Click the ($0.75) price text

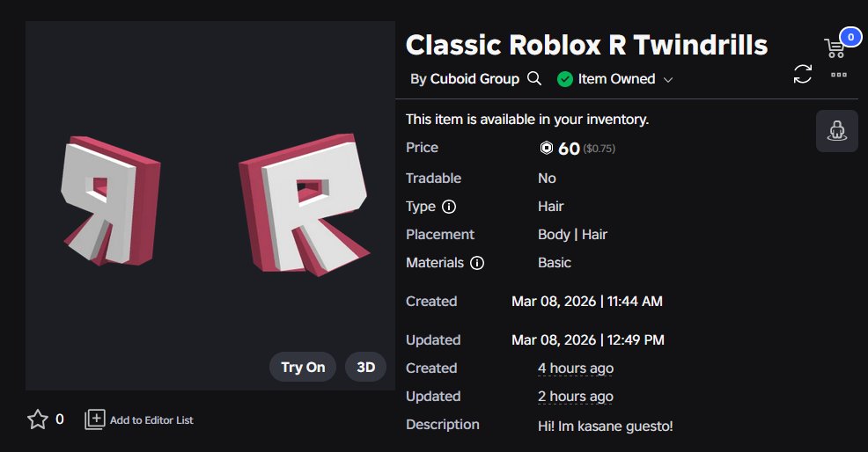pyautogui.click(x=599, y=149)
